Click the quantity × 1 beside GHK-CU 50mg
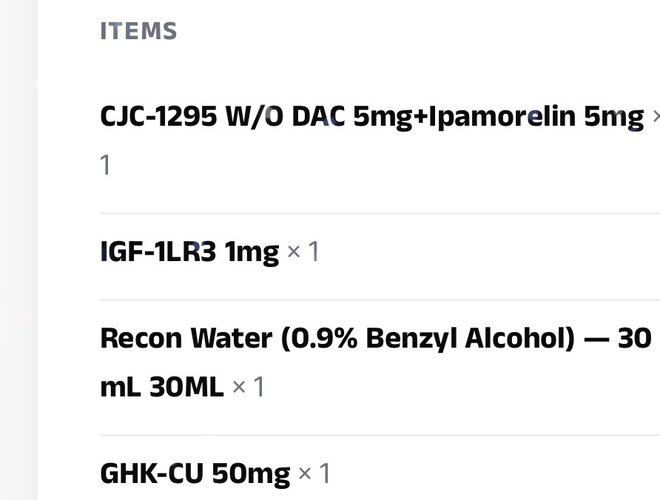The height and width of the screenshot is (500, 660). (314, 474)
